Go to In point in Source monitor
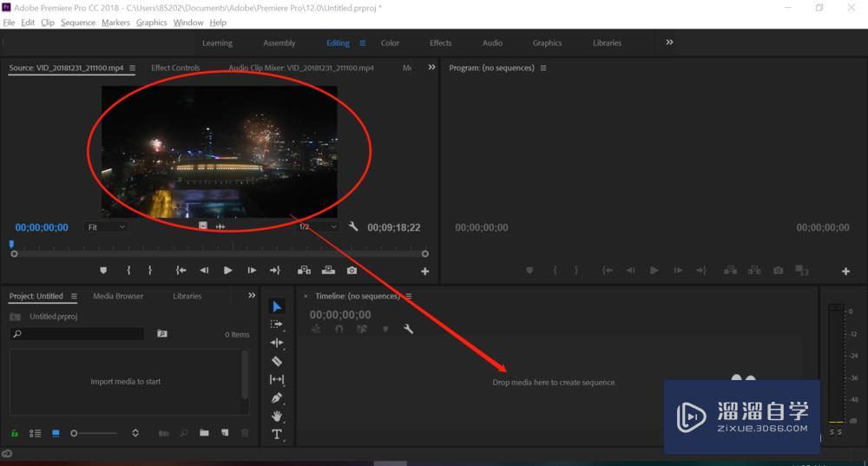 [x=181, y=270]
